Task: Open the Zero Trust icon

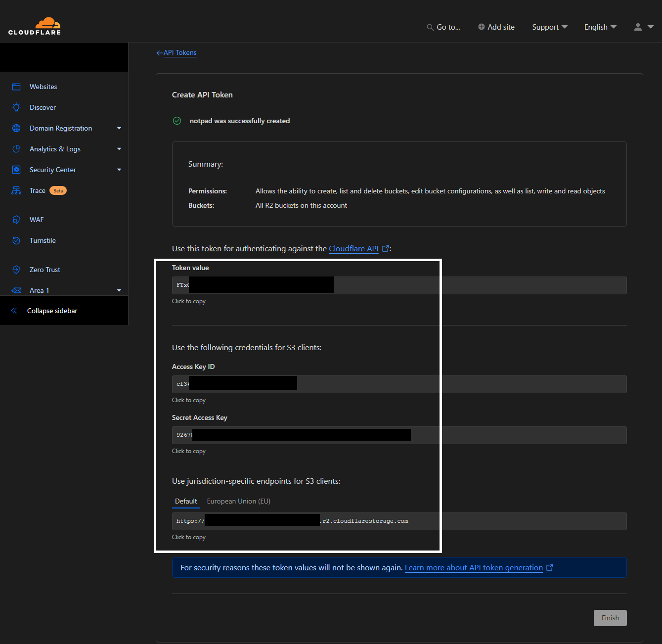Action: tap(16, 269)
